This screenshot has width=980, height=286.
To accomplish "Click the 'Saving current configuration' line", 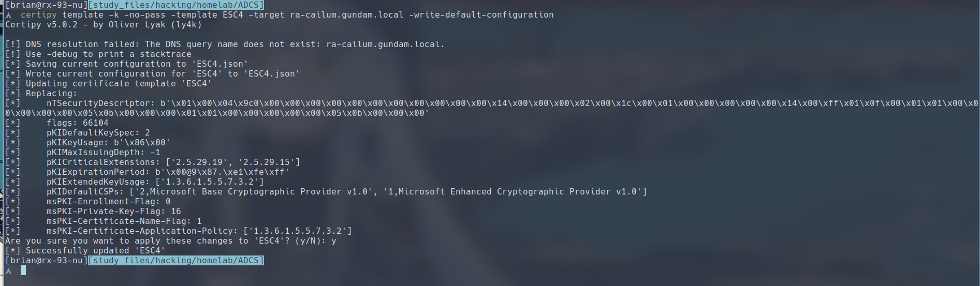I will [127, 64].
